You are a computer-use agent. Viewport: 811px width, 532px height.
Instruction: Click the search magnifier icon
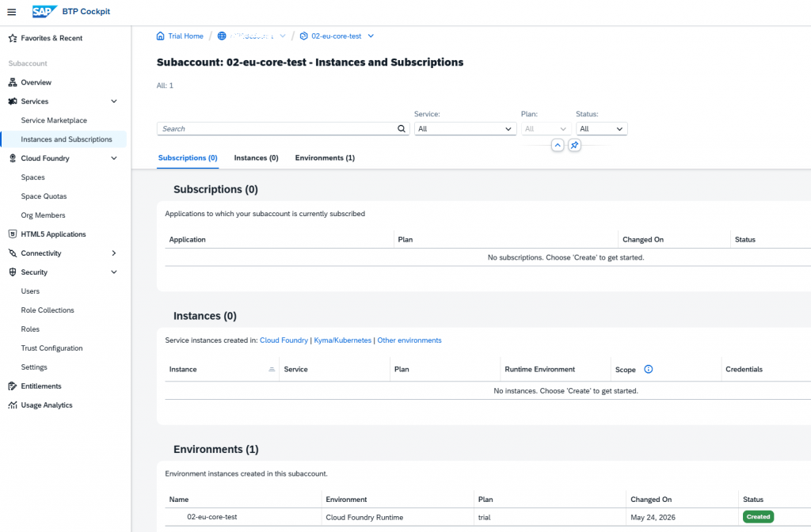pos(402,129)
